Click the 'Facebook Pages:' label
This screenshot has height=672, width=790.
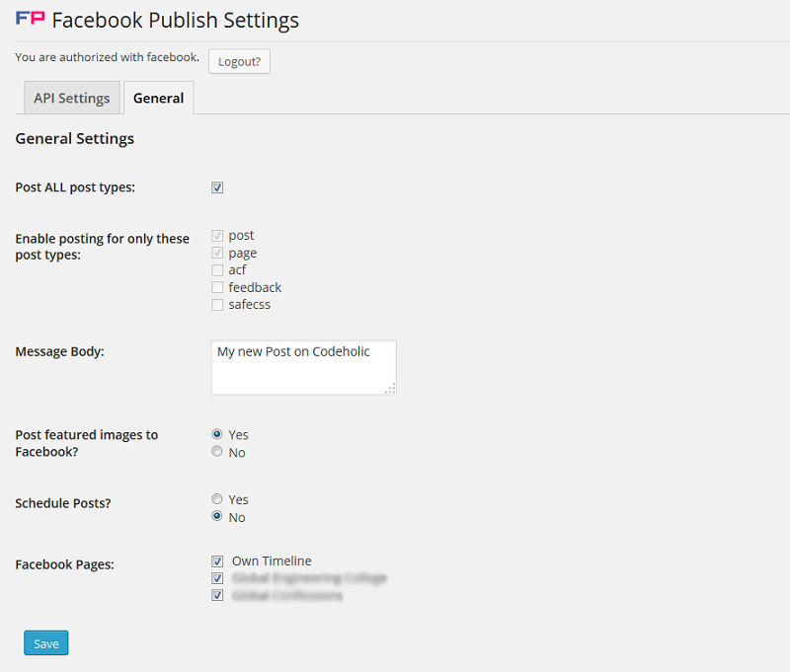tap(64, 564)
